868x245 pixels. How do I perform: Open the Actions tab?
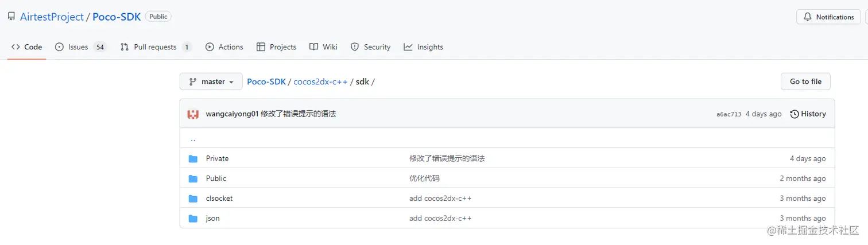point(224,47)
